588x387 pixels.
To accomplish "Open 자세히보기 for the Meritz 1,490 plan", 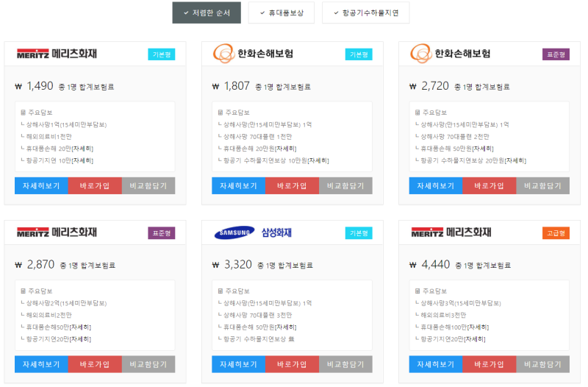I will click(x=41, y=186).
